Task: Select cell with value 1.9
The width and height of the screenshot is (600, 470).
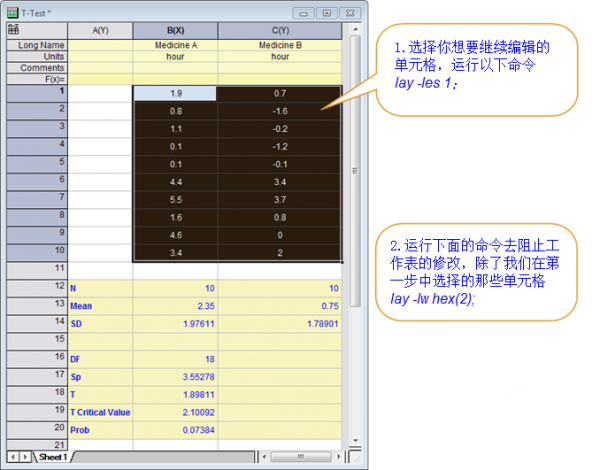Action: click(175, 94)
